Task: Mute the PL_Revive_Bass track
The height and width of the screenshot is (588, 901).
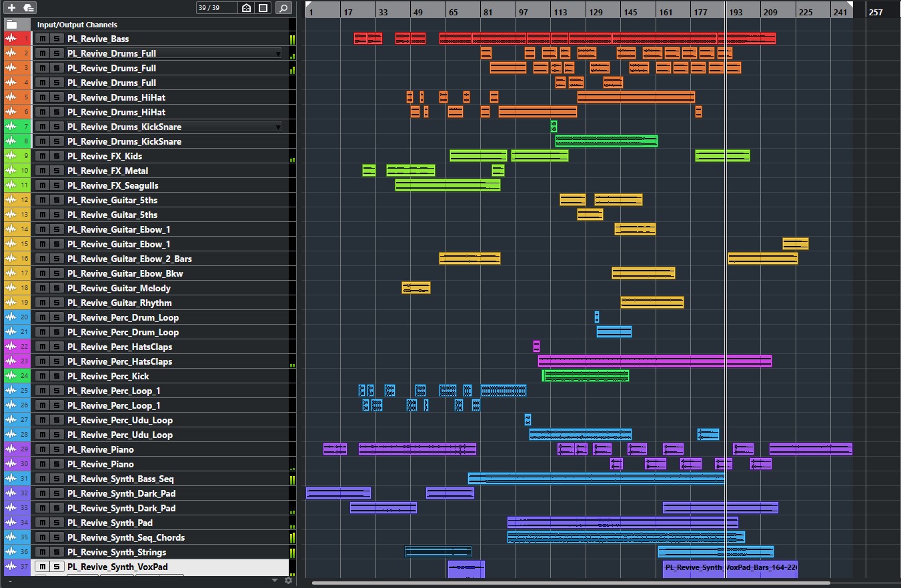Action: (x=43, y=39)
